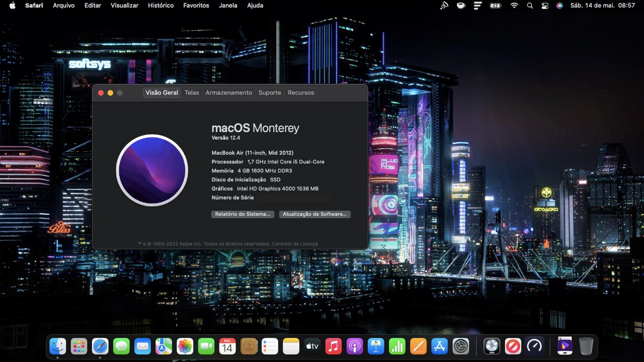Open the Messages app in the dock
644x362 pixels.
(x=121, y=346)
